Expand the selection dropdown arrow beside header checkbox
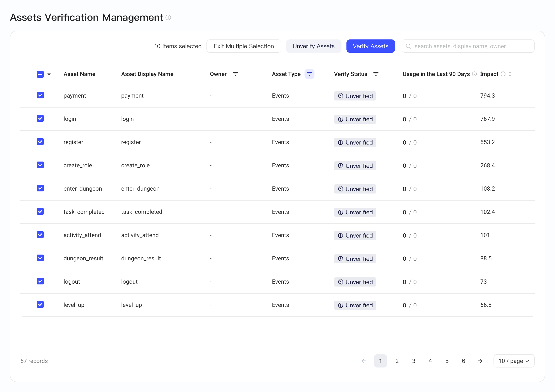The height and width of the screenshot is (392, 555). [49, 74]
